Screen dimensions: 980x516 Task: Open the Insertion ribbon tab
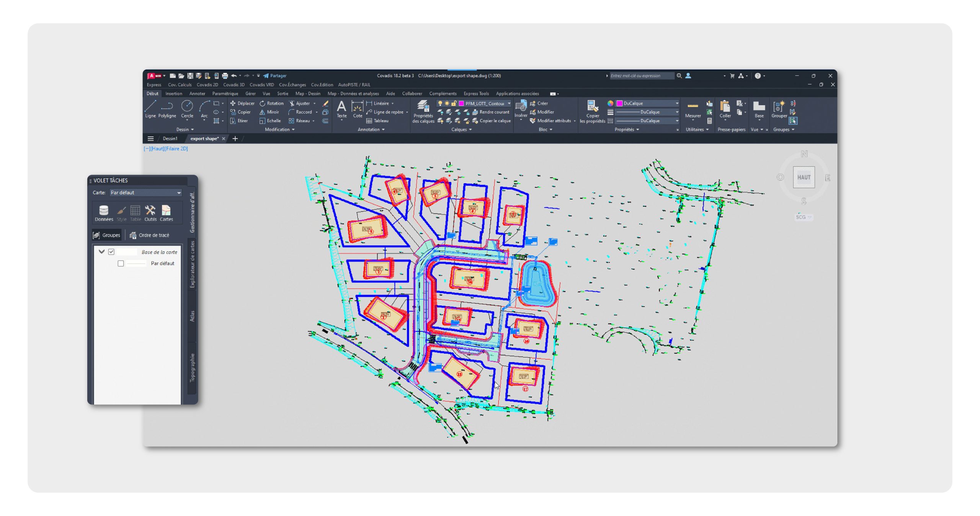tap(174, 93)
